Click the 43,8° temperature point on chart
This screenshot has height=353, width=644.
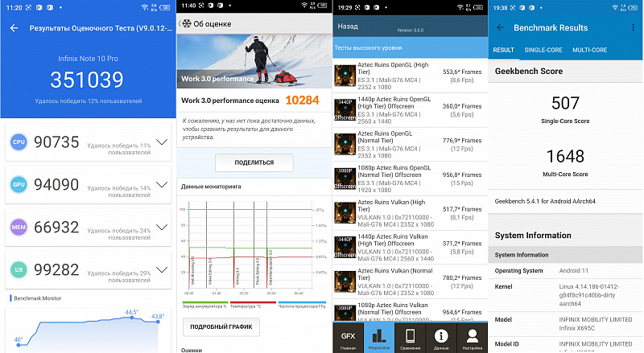[158, 322]
